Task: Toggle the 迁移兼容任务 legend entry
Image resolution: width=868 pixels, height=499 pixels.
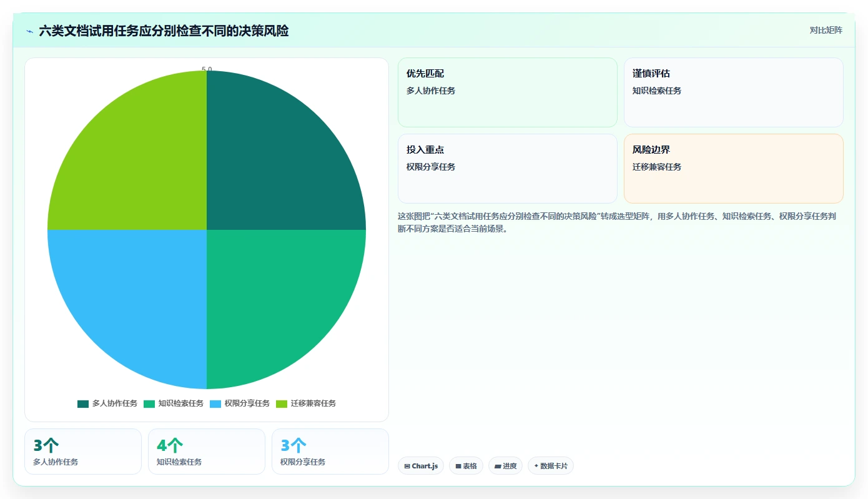Action: pyautogui.click(x=306, y=403)
